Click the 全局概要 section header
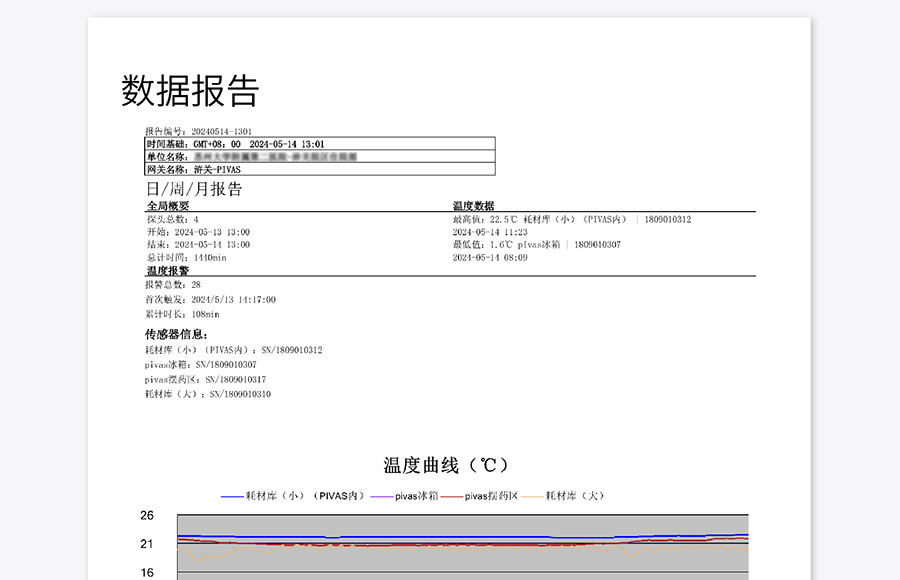 pos(168,206)
